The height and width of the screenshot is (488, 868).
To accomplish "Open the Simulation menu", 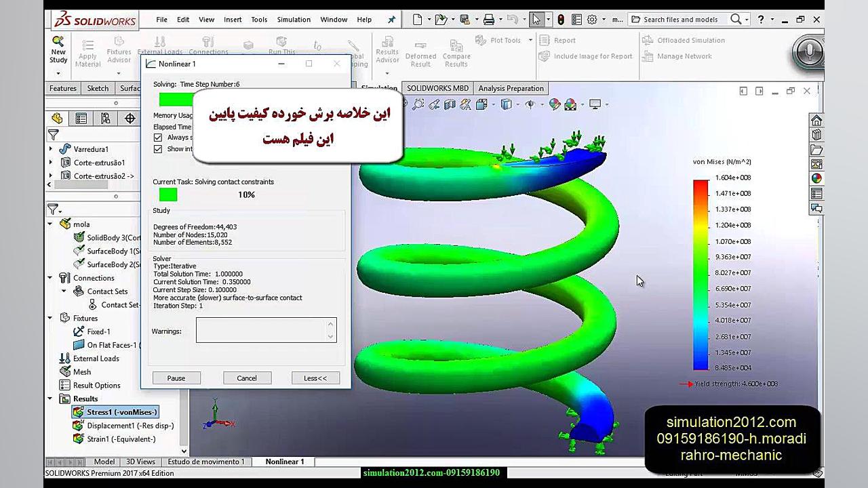I will point(294,20).
